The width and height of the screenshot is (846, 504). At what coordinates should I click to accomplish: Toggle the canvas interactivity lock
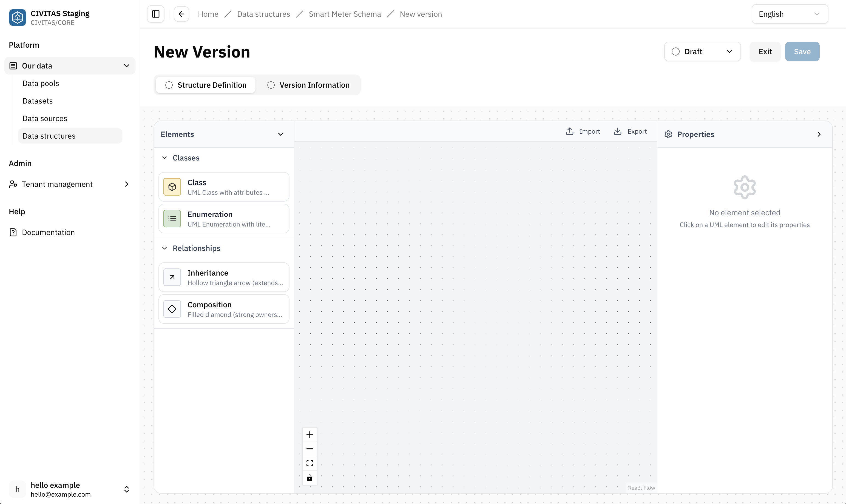[310, 478]
